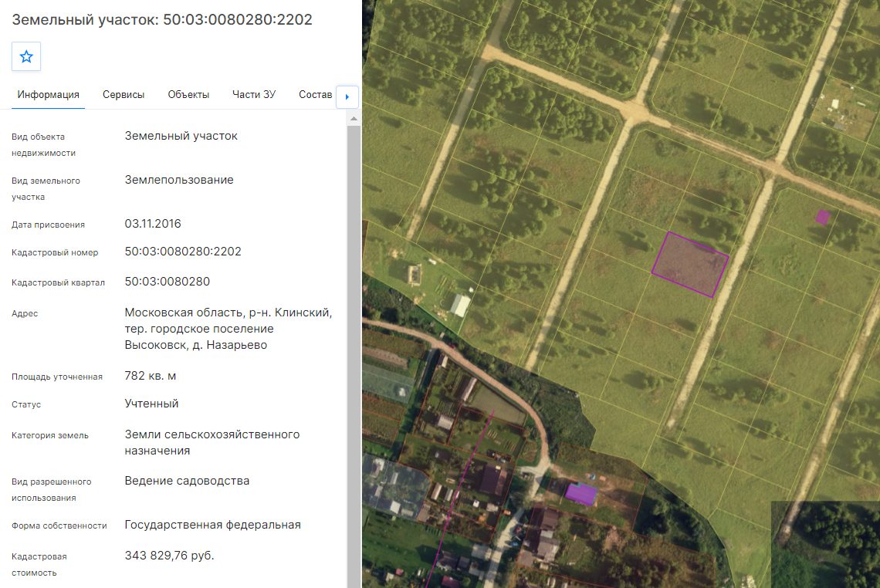
Task: Click the value Ведение садоводства
Action: [x=187, y=481]
